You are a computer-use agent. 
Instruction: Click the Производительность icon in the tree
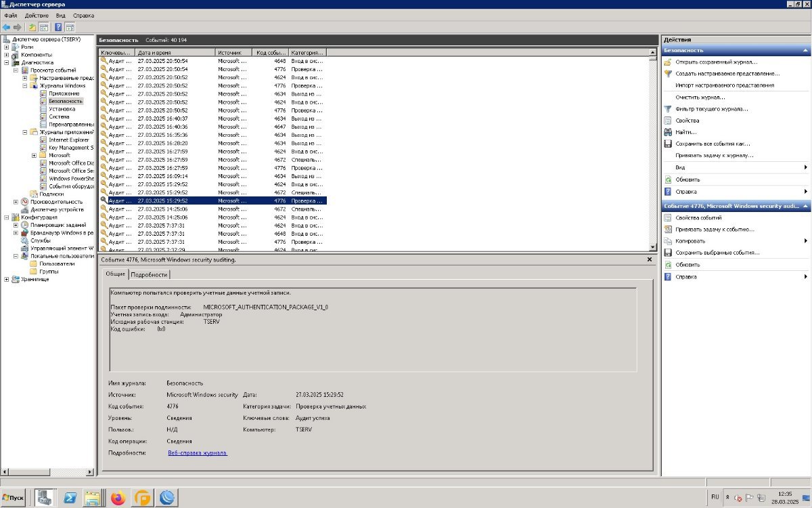pos(25,202)
